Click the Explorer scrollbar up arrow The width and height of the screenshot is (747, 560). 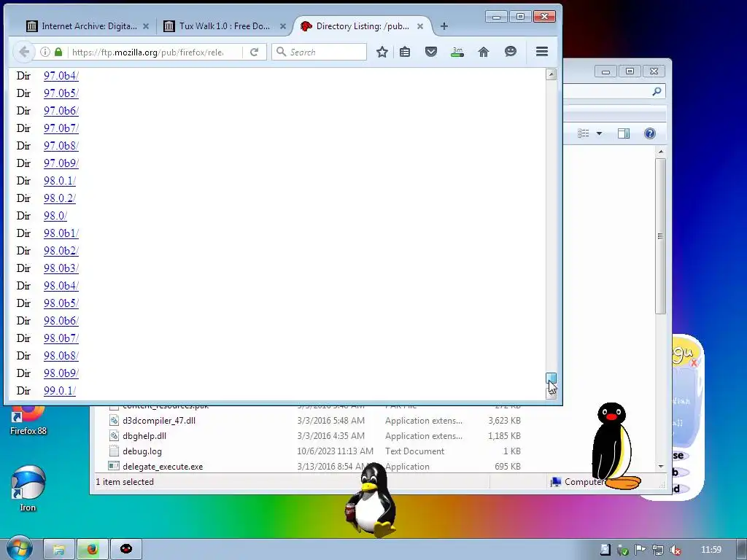661,152
